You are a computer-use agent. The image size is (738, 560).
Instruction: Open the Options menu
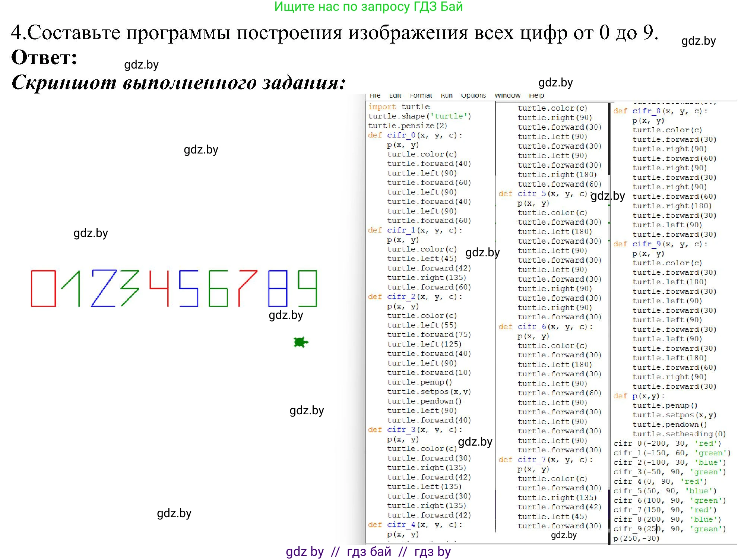click(473, 95)
